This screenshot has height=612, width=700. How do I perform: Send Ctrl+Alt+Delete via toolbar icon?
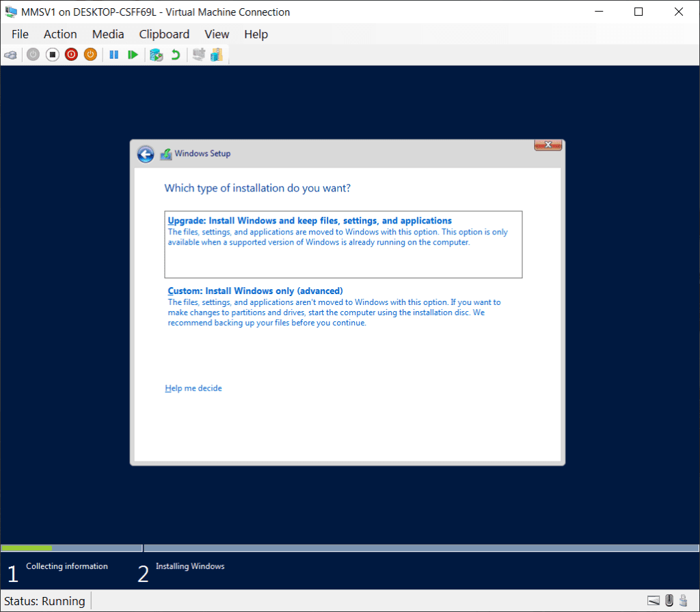[x=11, y=55]
